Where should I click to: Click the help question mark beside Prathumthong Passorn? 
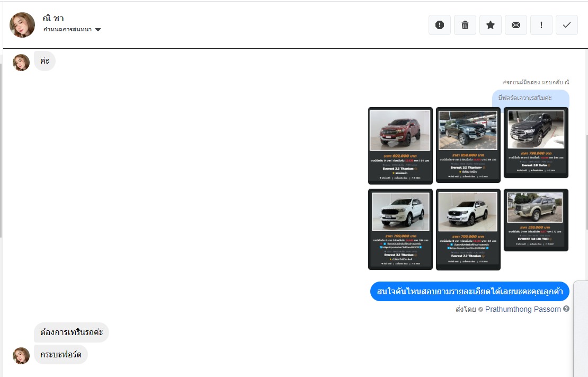[566, 309]
